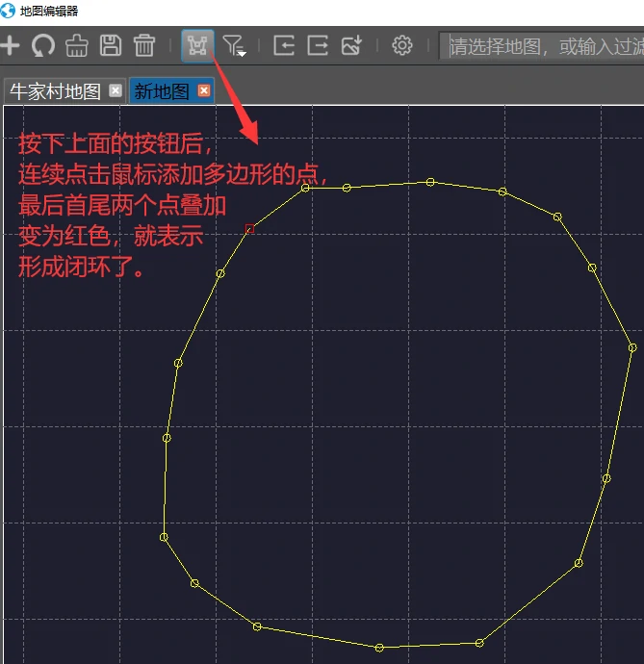Click the refresh circular arrow icon
The image size is (644, 664).
(x=43, y=45)
